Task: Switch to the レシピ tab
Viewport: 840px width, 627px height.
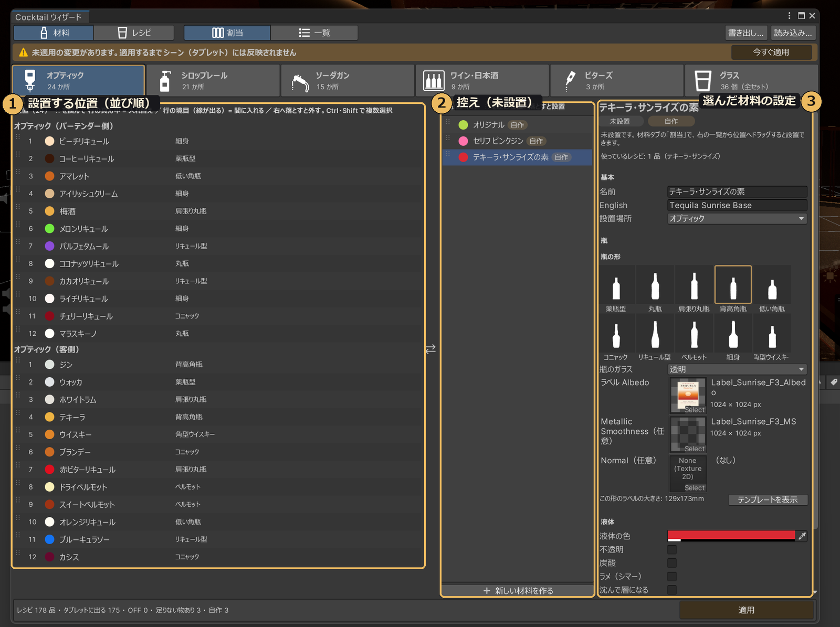Action: (x=134, y=33)
